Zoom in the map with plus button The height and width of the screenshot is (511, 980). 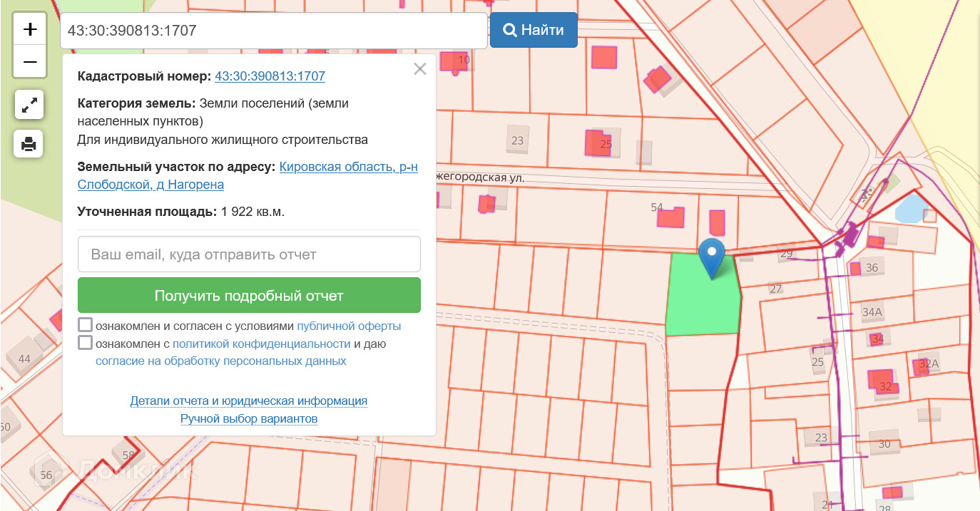click(30, 29)
